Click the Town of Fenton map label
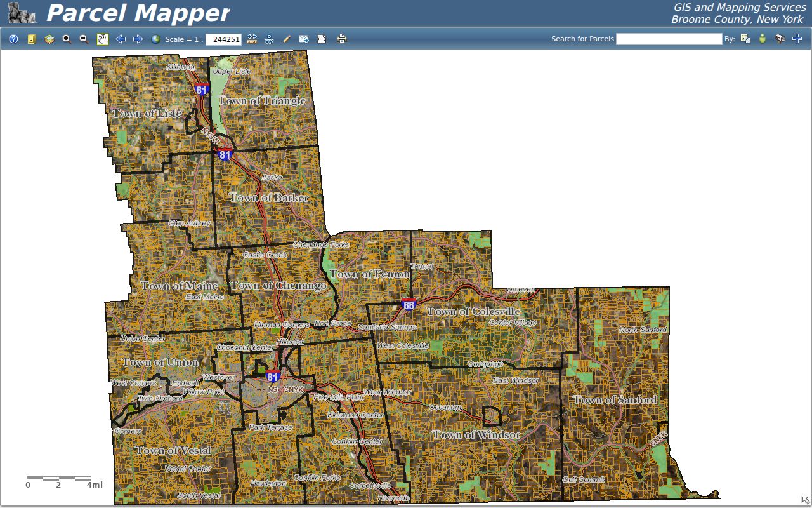The height and width of the screenshot is (508, 812). [369, 274]
